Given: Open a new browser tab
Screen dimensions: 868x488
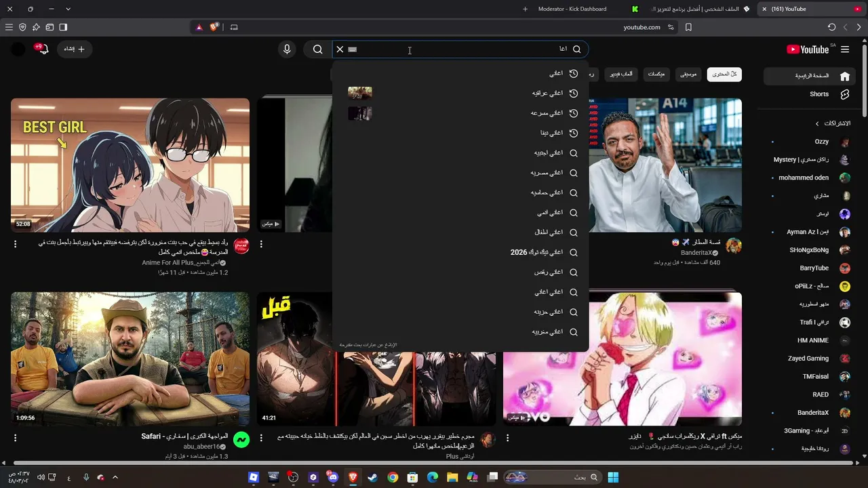Looking at the screenshot, I should 525,9.
